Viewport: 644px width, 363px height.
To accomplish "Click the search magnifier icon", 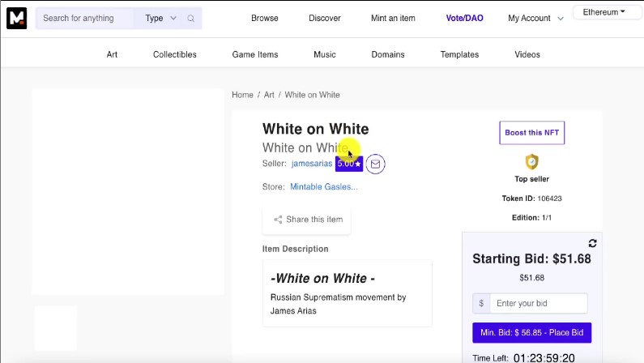I will (191, 19).
